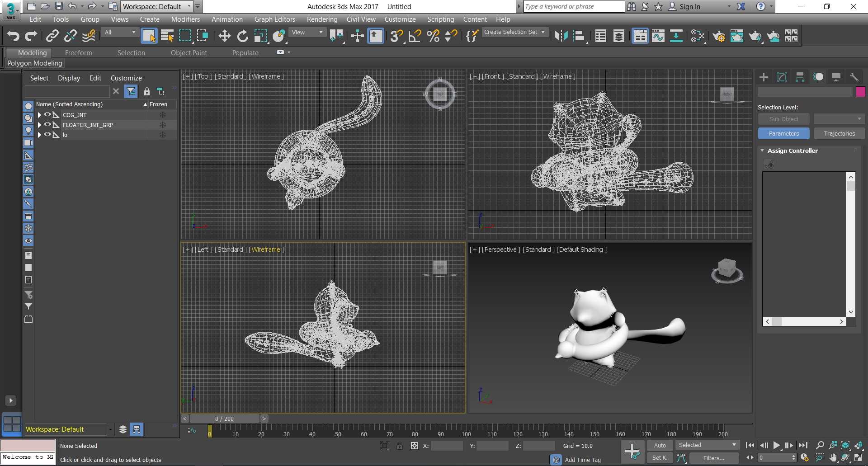
Task: Enable the Auto Key toggle
Action: (660, 445)
